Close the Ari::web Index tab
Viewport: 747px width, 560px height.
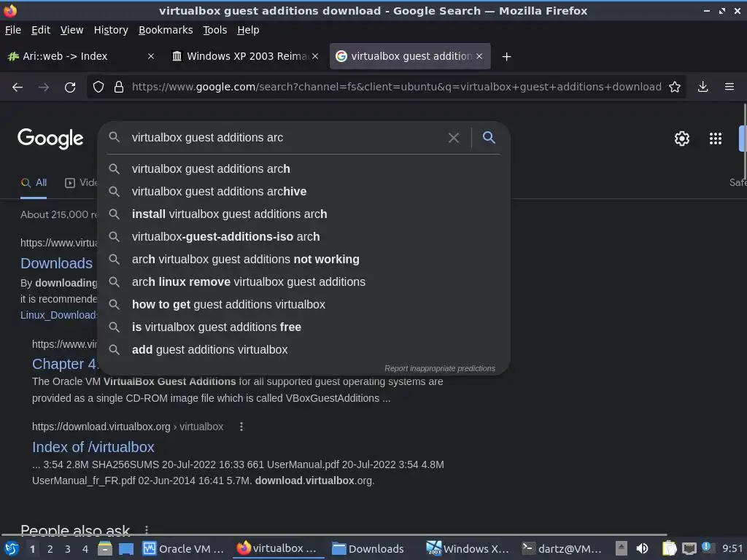[151, 56]
